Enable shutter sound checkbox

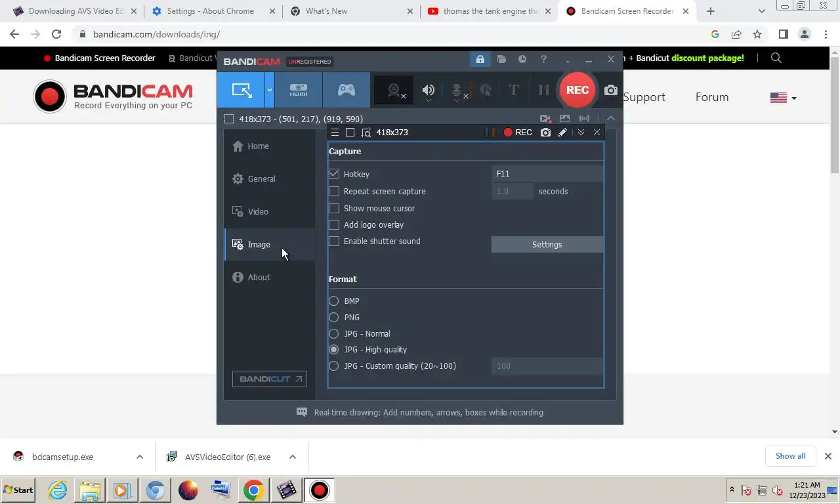(x=334, y=241)
